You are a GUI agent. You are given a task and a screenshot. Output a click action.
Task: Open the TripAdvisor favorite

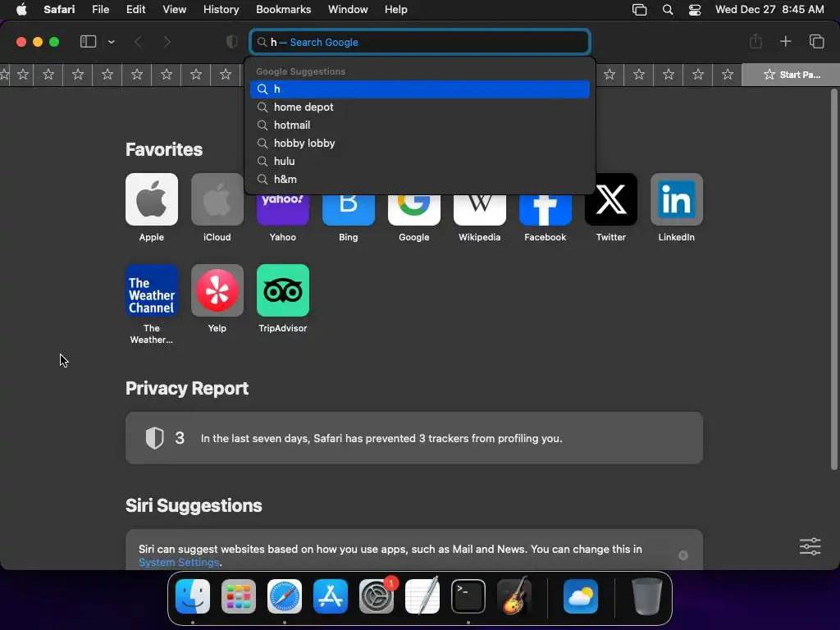[x=283, y=290]
